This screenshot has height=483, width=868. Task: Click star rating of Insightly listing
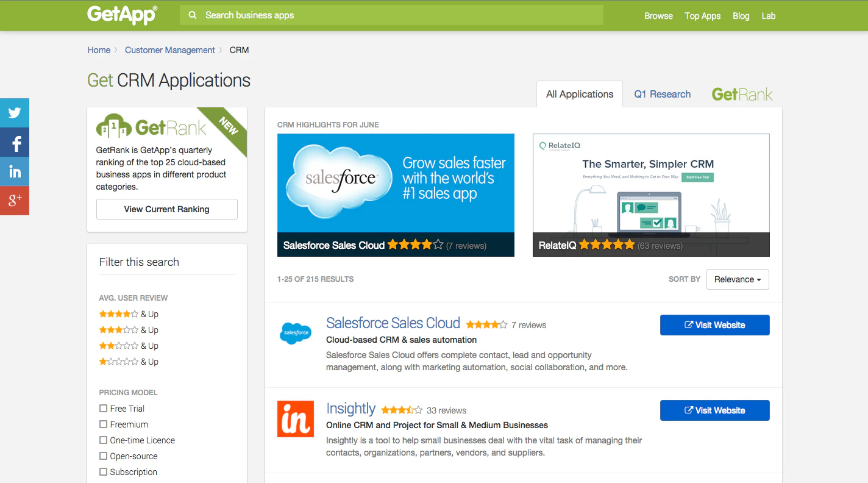pos(402,410)
